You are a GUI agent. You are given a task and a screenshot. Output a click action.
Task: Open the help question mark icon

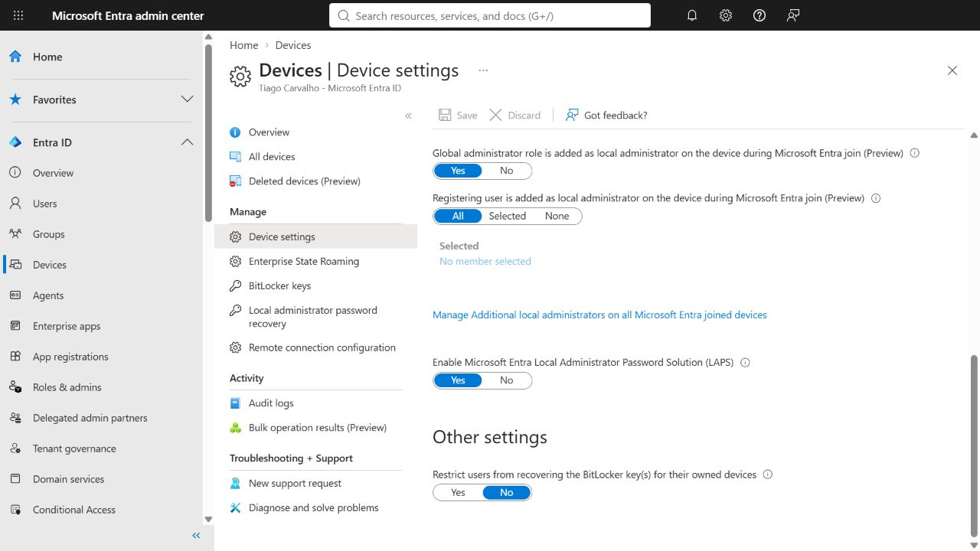pos(759,15)
